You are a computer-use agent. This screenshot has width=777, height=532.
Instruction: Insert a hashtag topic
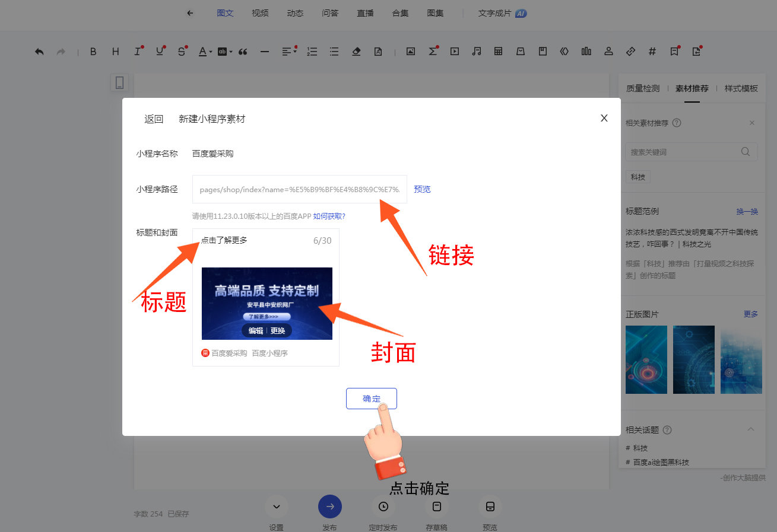click(652, 52)
